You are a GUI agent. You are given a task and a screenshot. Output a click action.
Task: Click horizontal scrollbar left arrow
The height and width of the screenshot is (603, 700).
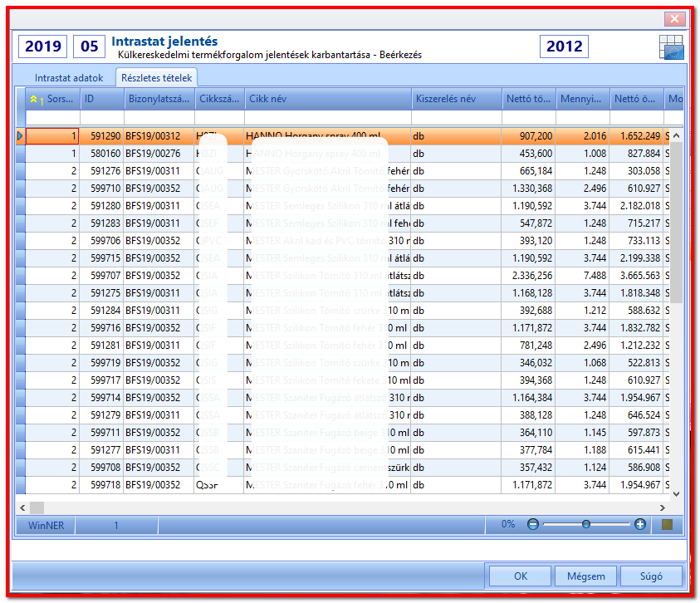click(22, 507)
